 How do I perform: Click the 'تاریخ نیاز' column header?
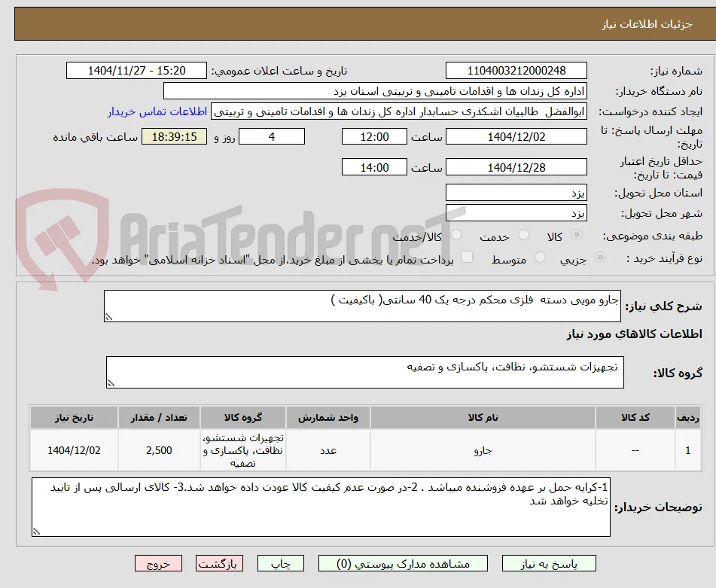(x=74, y=417)
